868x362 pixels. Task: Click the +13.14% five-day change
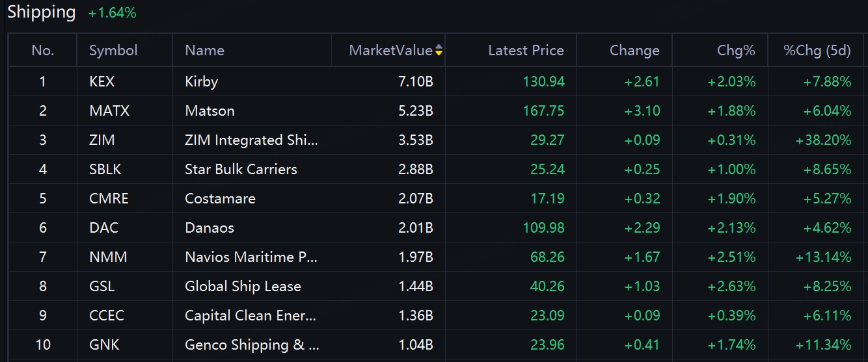(x=823, y=257)
